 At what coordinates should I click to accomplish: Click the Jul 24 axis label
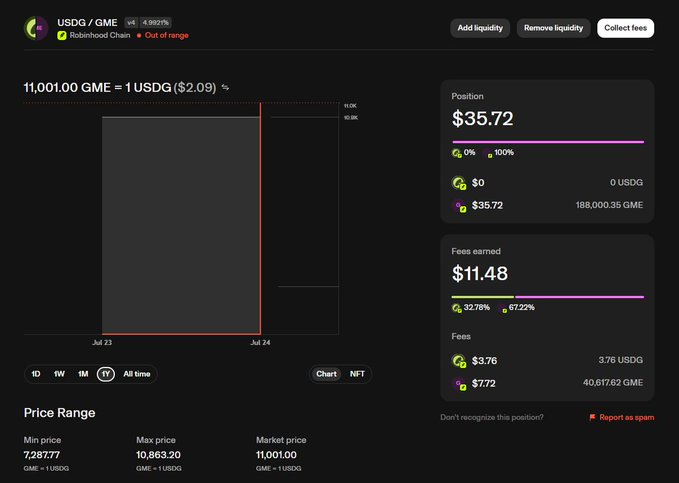[260, 342]
